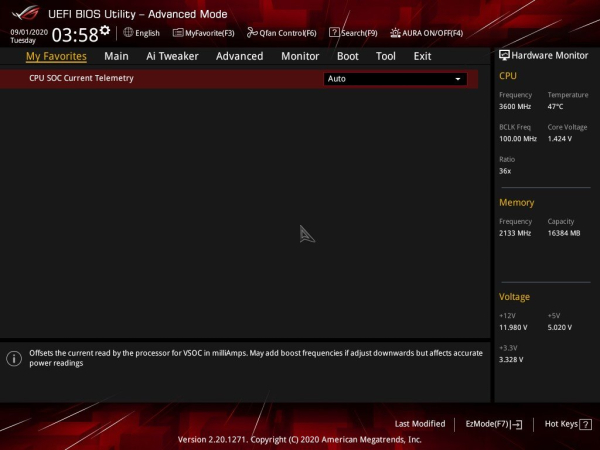Screen dimensions: 600x450
Task: Click the Memory Frequency 2133 MHz value
Action: coord(515,233)
